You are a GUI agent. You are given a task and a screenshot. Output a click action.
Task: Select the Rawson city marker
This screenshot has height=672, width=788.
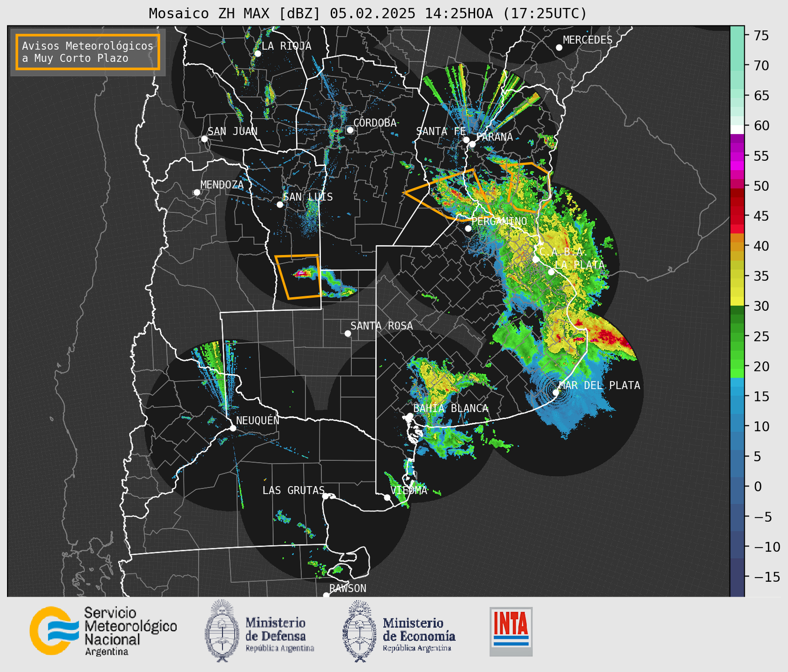pyautogui.click(x=326, y=595)
